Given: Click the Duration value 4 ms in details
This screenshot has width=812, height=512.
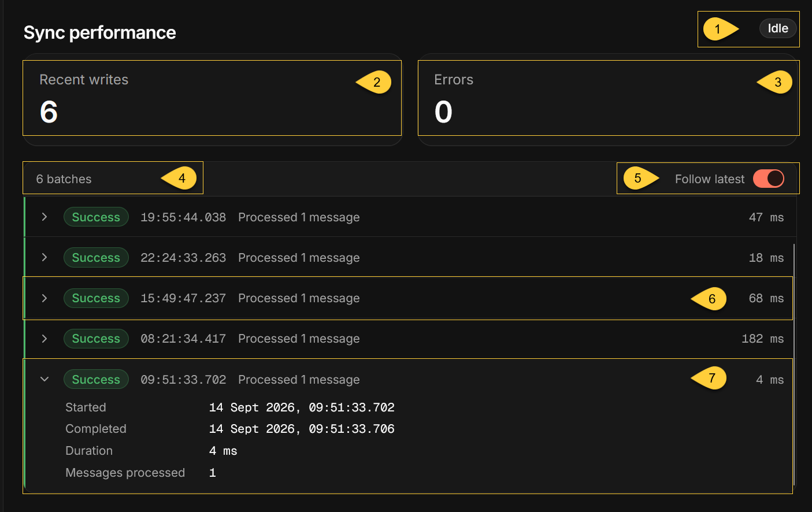Looking at the screenshot, I should pos(223,451).
